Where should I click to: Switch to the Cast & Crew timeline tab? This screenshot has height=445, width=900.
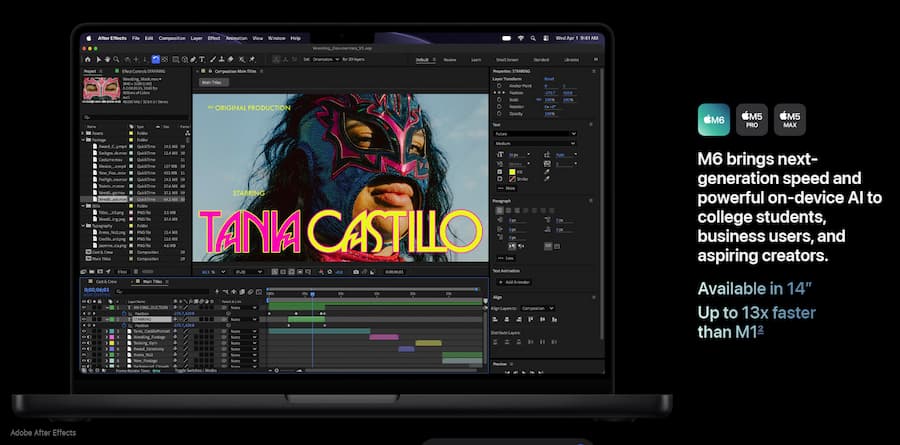106,282
